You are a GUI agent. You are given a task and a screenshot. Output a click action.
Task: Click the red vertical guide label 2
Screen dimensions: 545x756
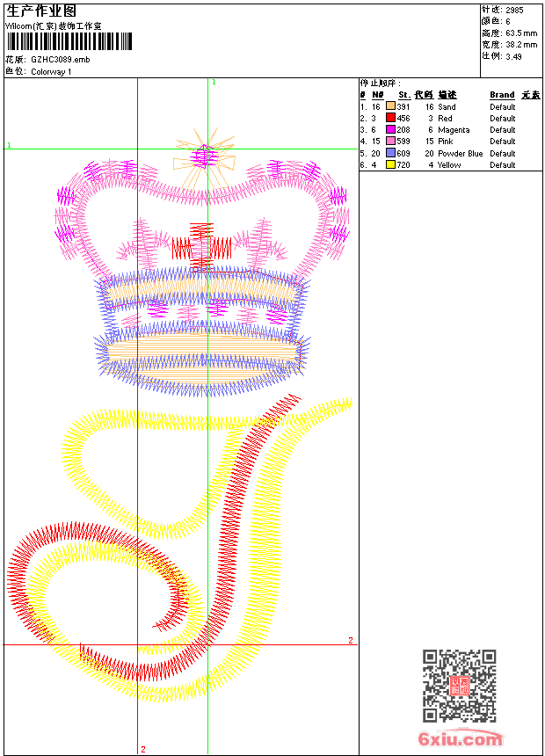pyautogui.click(x=143, y=749)
